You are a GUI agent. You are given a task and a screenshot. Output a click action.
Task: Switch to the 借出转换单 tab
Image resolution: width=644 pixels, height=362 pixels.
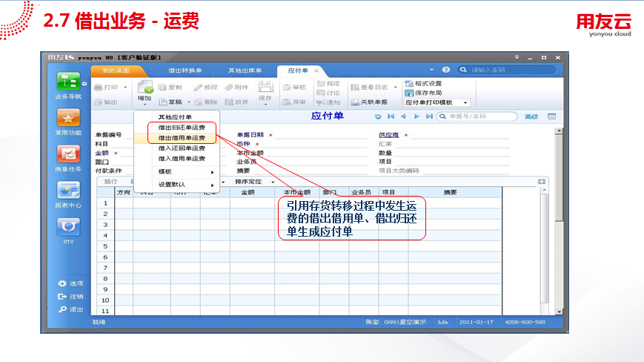185,70
